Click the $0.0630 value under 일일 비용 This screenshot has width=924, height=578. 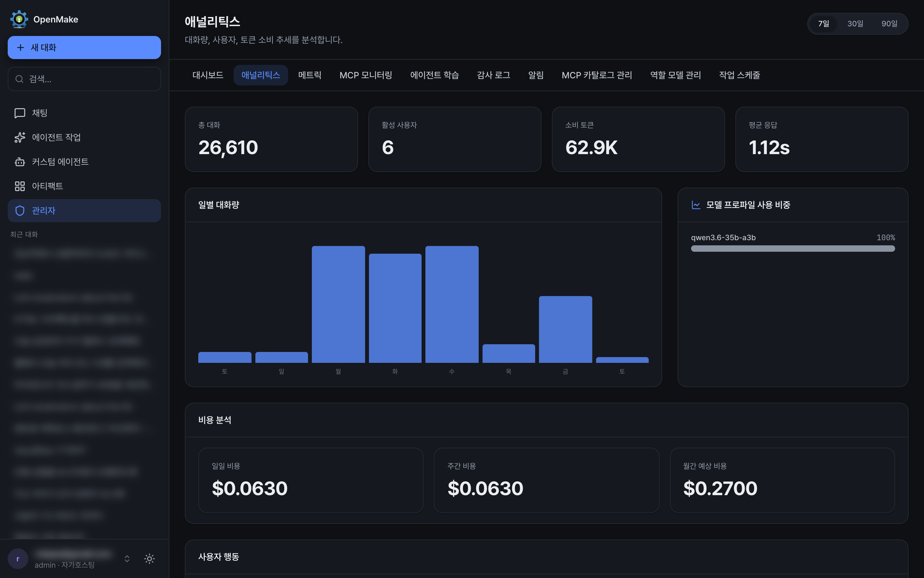click(x=250, y=488)
